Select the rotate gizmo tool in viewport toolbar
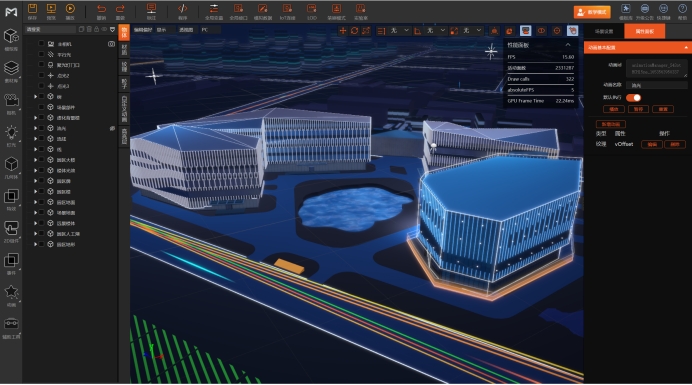The width and height of the screenshot is (692, 385). pos(354,30)
